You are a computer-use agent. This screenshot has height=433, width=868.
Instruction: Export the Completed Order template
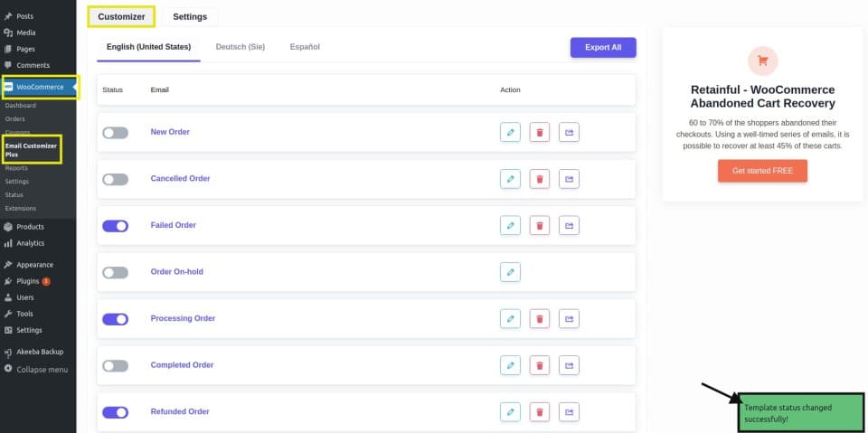point(569,365)
